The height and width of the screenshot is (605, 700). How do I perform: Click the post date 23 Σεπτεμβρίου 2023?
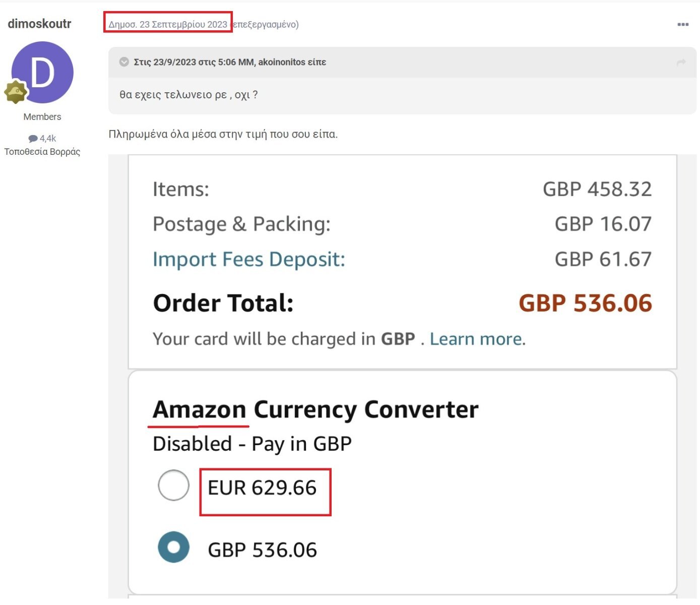(168, 24)
